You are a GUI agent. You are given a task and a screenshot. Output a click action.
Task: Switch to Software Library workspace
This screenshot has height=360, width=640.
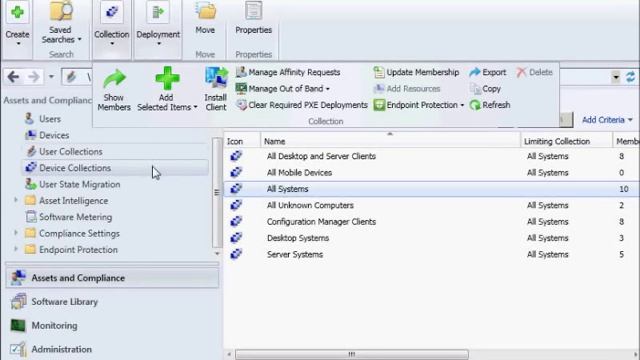112,302
